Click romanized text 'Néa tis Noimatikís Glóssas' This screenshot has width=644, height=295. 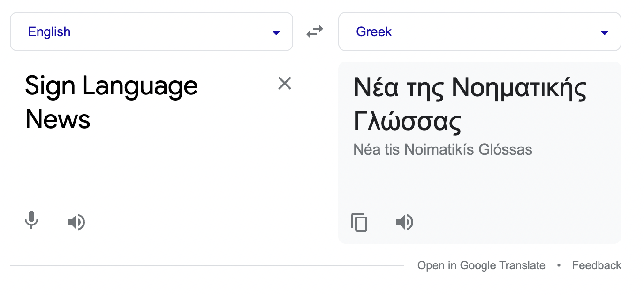(x=442, y=150)
